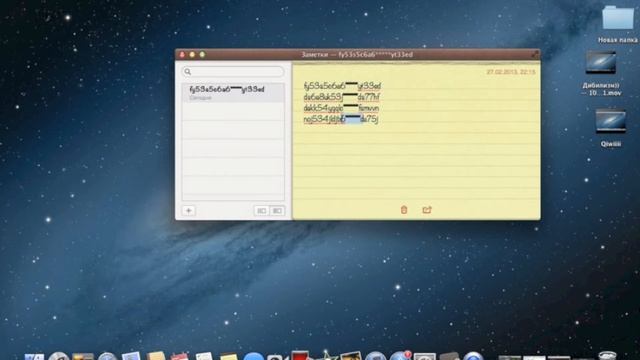Enter full screen with the Notes window arrows icon
Image resolution: width=640 pixels, height=360 pixels.
(x=534, y=54)
